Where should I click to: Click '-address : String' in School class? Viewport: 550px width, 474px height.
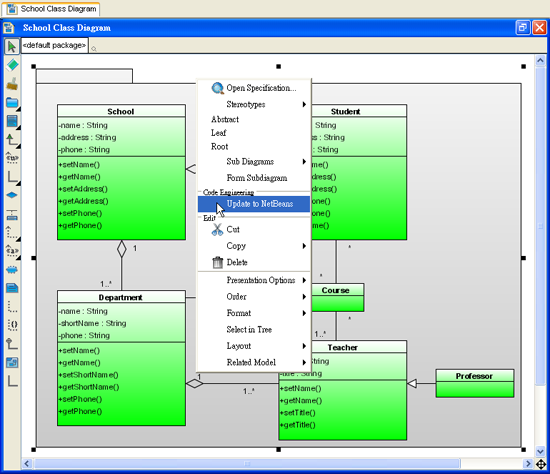pyautogui.click(x=88, y=137)
